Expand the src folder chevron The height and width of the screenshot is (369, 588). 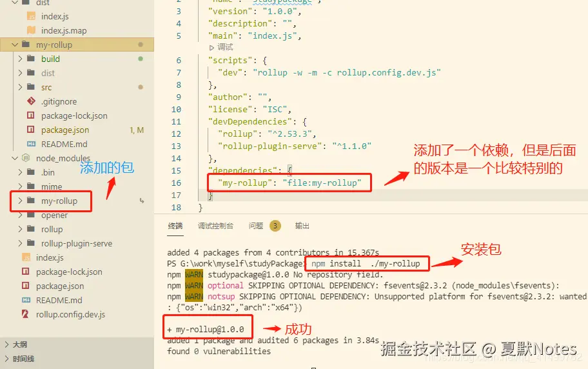click(20, 87)
